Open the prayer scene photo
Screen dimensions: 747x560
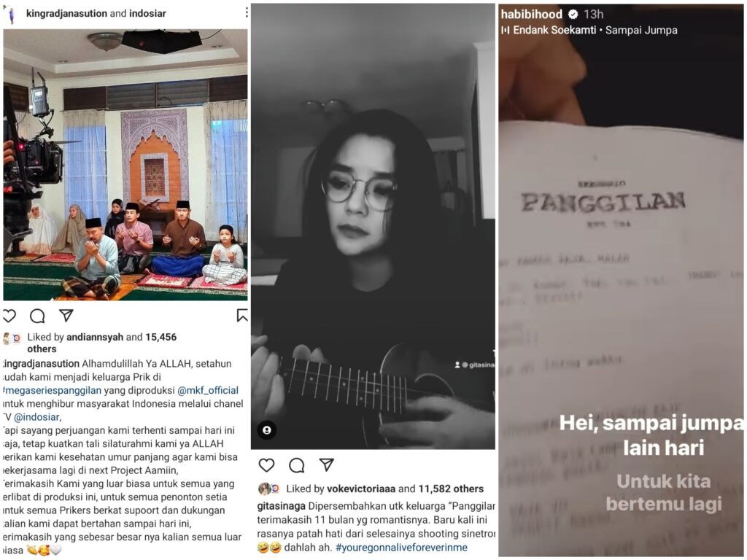125,164
